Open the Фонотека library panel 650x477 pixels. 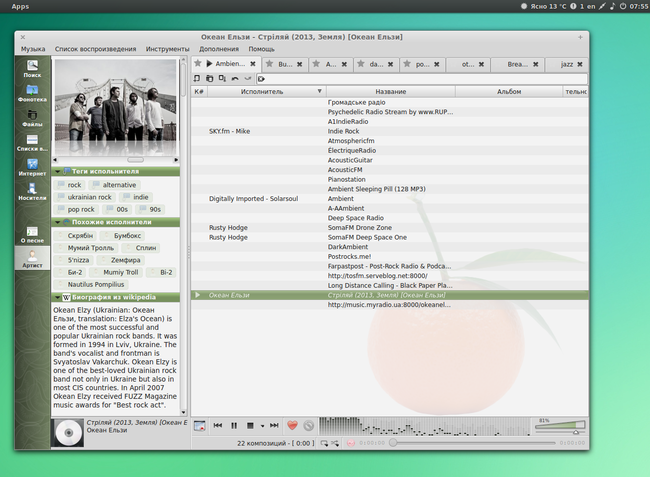coord(32,92)
